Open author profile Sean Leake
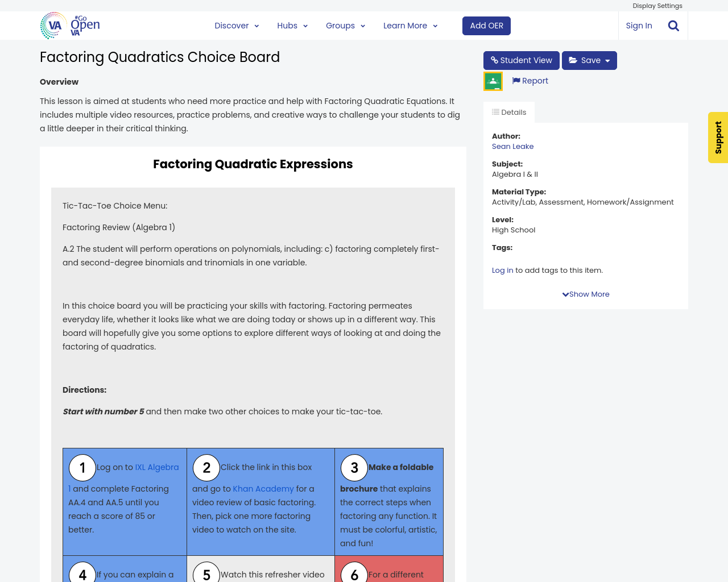The height and width of the screenshot is (582, 728). [x=512, y=145]
